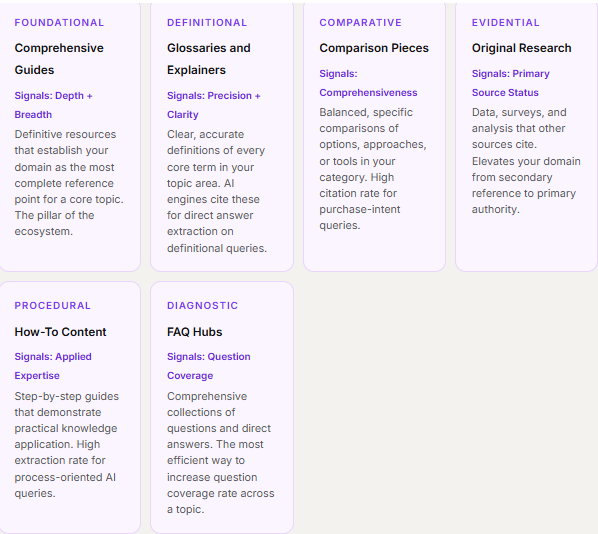The height and width of the screenshot is (534, 598).
Task: Select Signals: Primary Source Status text
Action: 511,83
